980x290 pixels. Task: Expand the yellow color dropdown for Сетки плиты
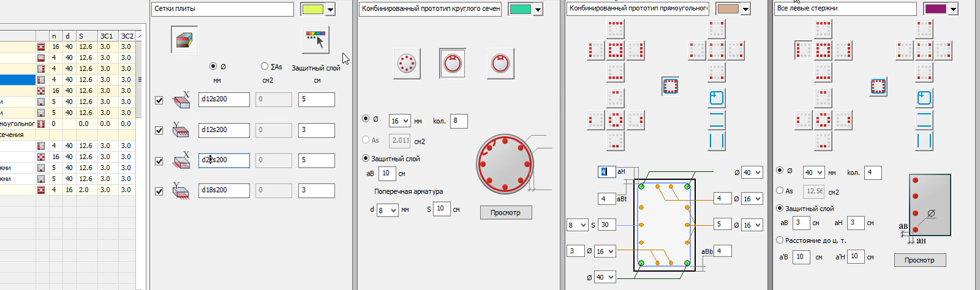click(331, 9)
